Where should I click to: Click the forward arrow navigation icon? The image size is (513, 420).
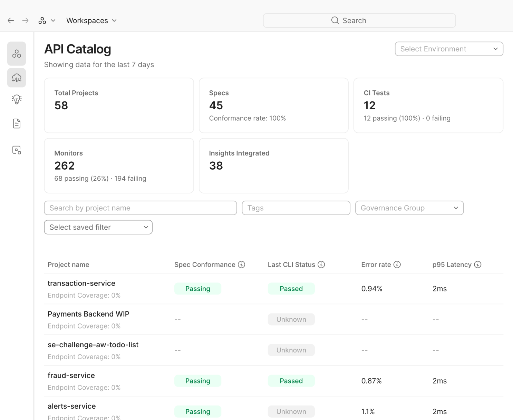click(25, 20)
